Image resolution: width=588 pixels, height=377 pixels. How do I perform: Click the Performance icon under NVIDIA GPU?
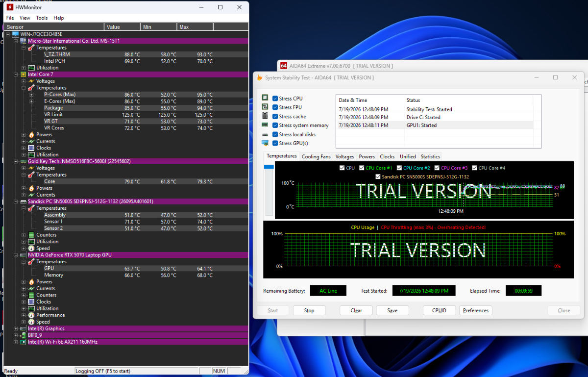pyautogui.click(x=31, y=315)
